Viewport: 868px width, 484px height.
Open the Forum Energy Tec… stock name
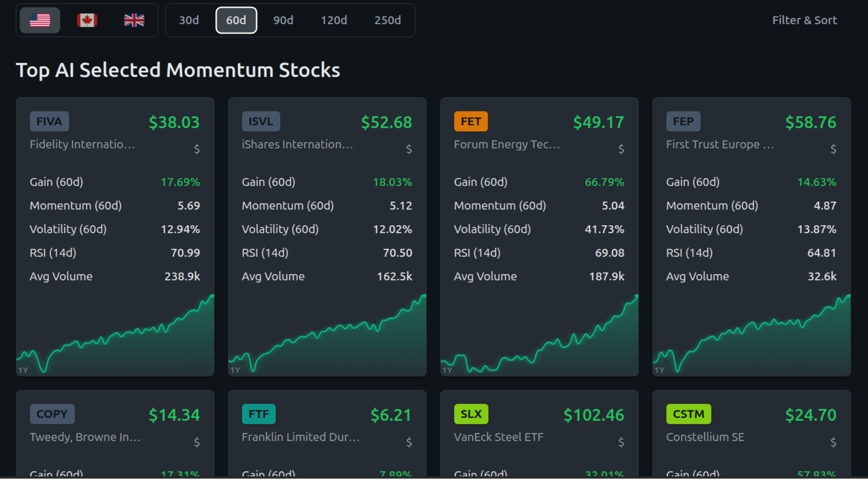coord(507,144)
